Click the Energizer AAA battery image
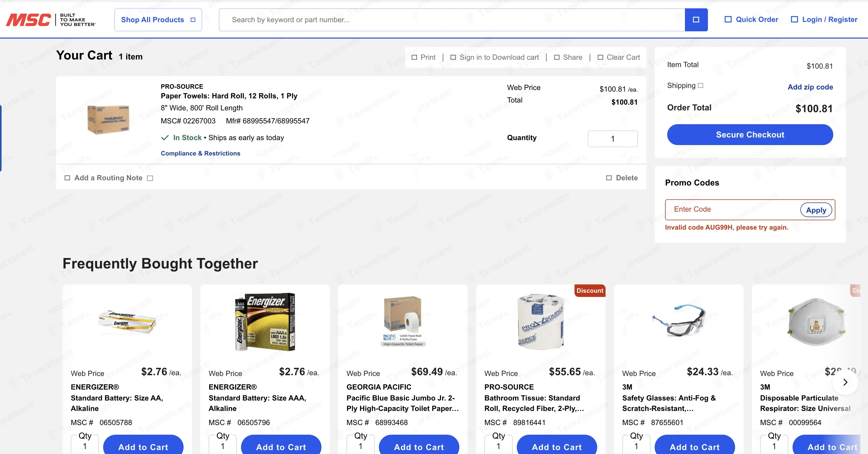Viewport: 868px width, 454px height. click(265, 322)
